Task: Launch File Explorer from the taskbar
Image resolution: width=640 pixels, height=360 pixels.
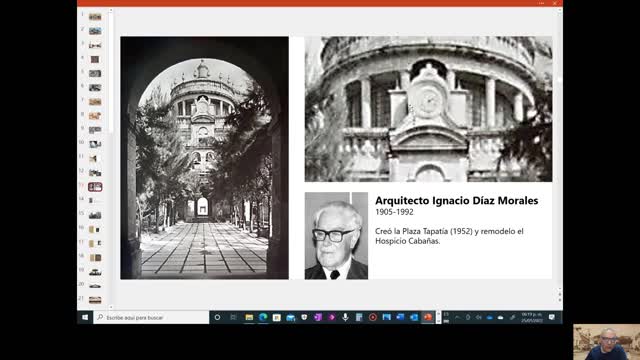Action: pyautogui.click(x=249, y=317)
